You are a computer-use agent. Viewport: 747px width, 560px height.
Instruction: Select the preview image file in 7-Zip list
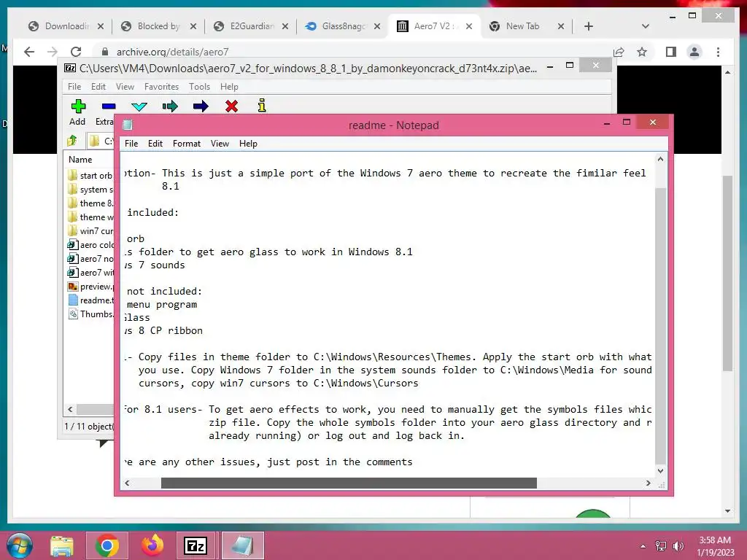coord(90,286)
